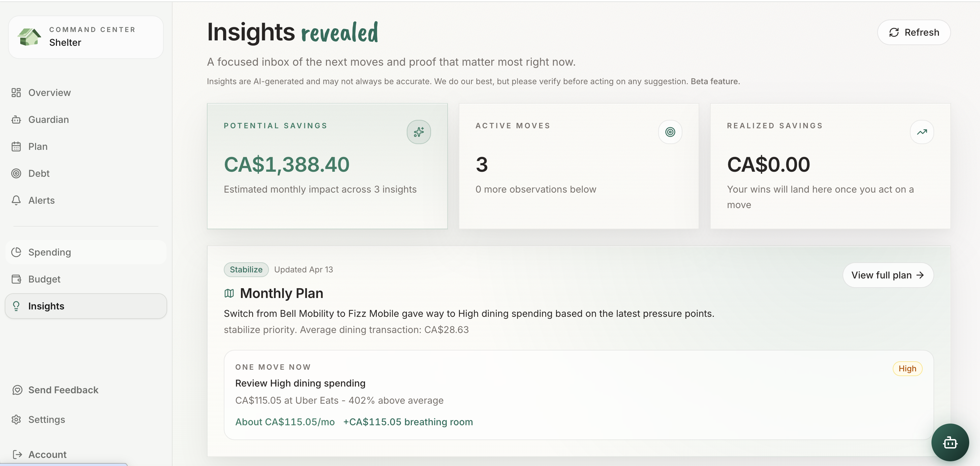Click the High priority badge
The height and width of the screenshot is (466, 980).
click(907, 368)
